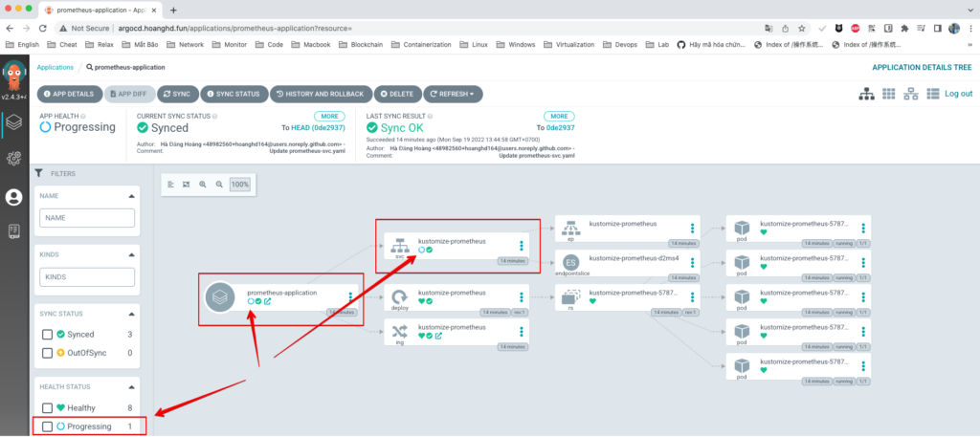The height and width of the screenshot is (437, 980).
Task: Open kebab menu on ing kustomize-prometheus node
Action: [522, 332]
